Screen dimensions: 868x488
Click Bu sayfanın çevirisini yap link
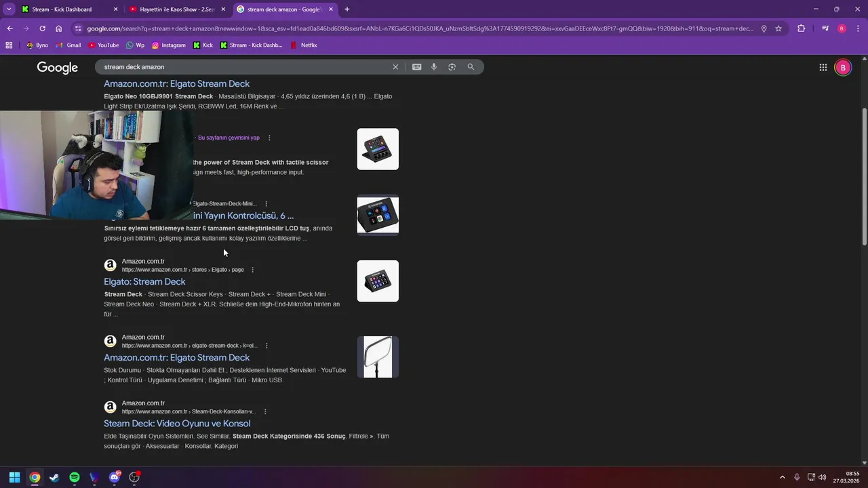(x=229, y=138)
